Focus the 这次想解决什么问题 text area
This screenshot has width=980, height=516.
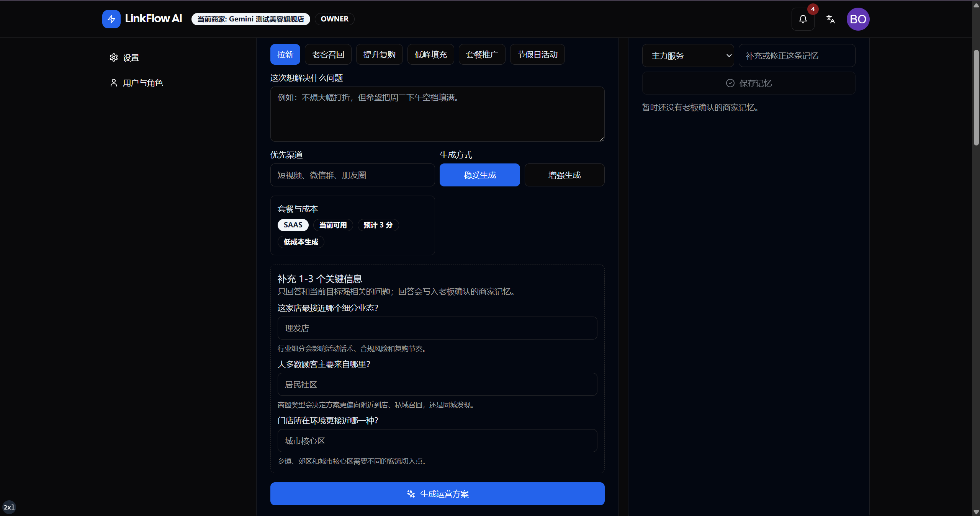pos(437,114)
